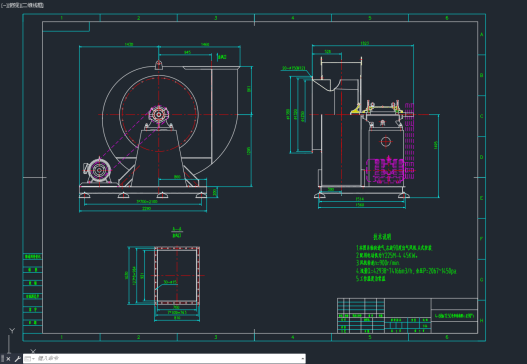Click the command line grip handle
The height and width of the screenshot is (364, 527).
2,359
